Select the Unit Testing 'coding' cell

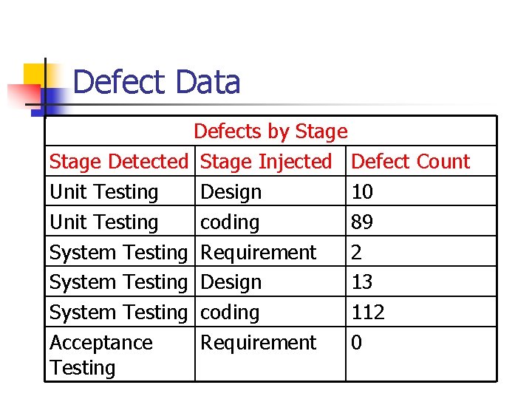270,221
